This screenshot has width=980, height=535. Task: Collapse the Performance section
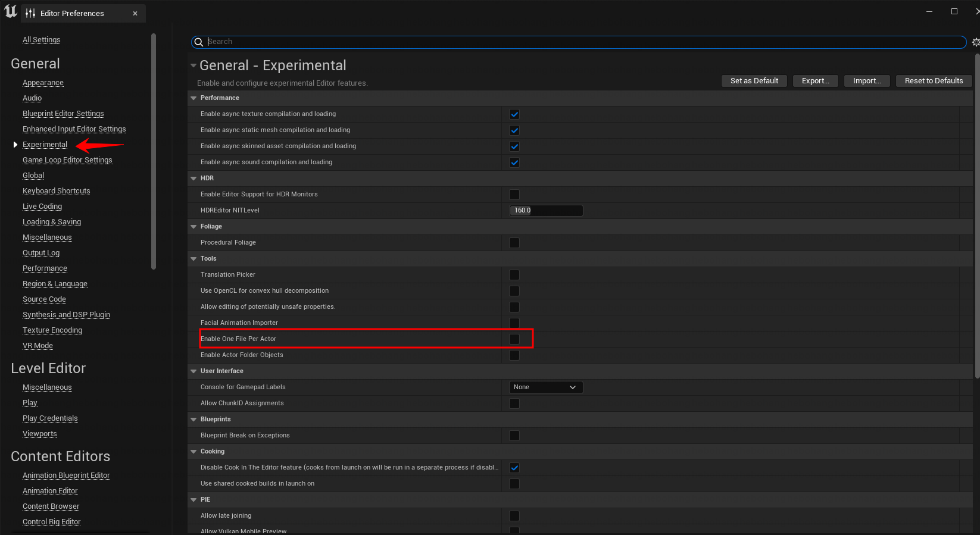(193, 98)
